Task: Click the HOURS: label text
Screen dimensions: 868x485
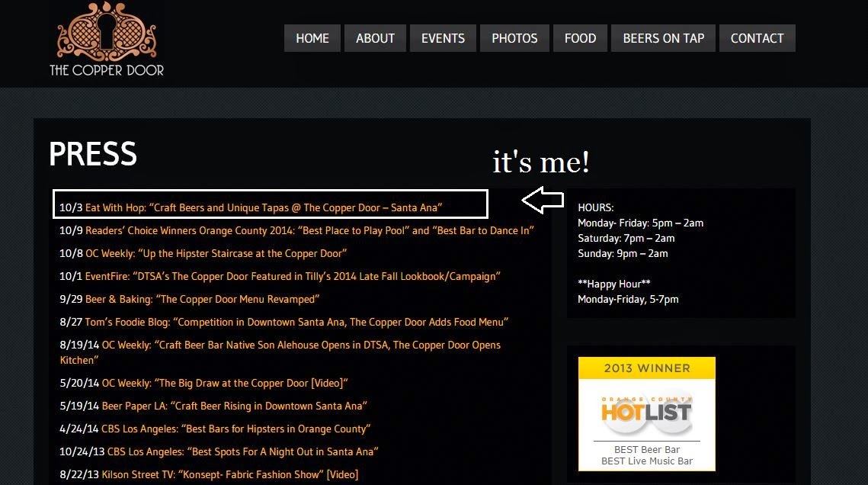Action: click(x=596, y=207)
